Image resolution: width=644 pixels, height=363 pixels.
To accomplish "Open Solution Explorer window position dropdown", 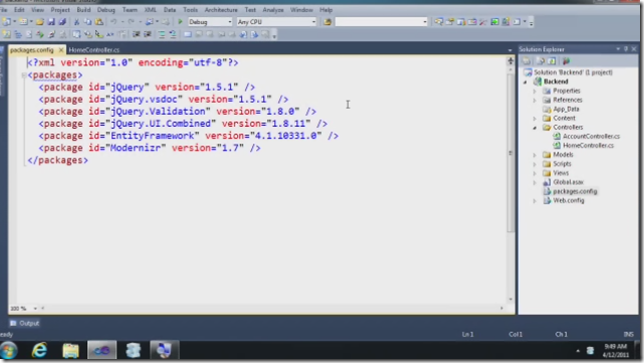I will [618, 49].
